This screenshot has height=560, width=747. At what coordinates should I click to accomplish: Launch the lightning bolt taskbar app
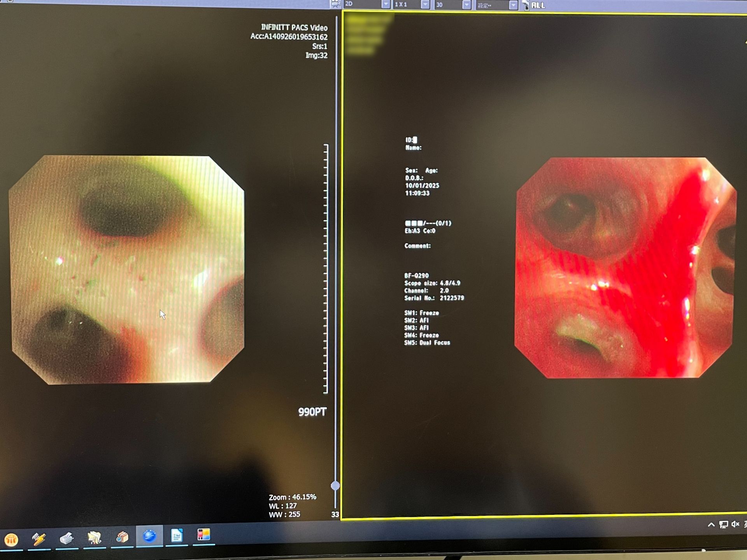coord(39,539)
